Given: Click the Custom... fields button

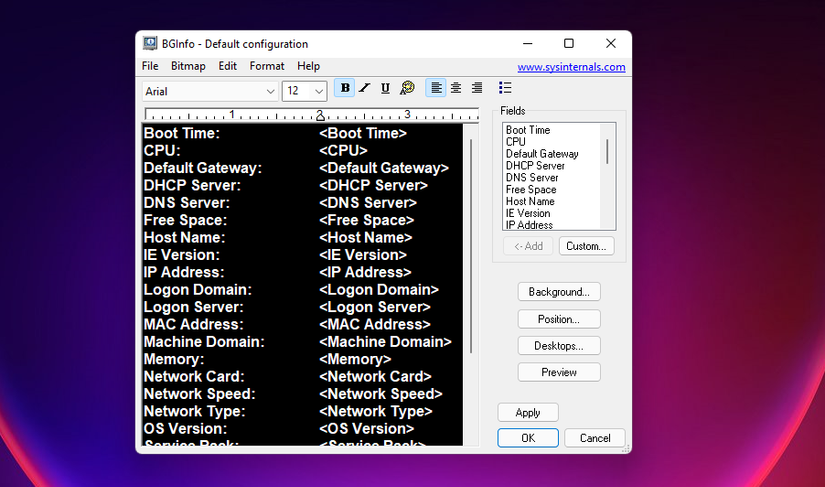Looking at the screenshot, I should (x=586, y=246).
